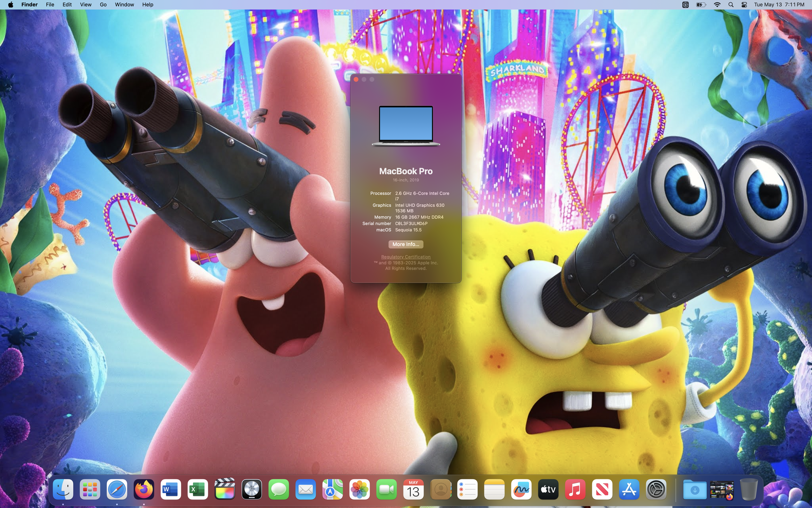Open the Wi-Fi status menu
812x508 pixels.
[717, 5]
